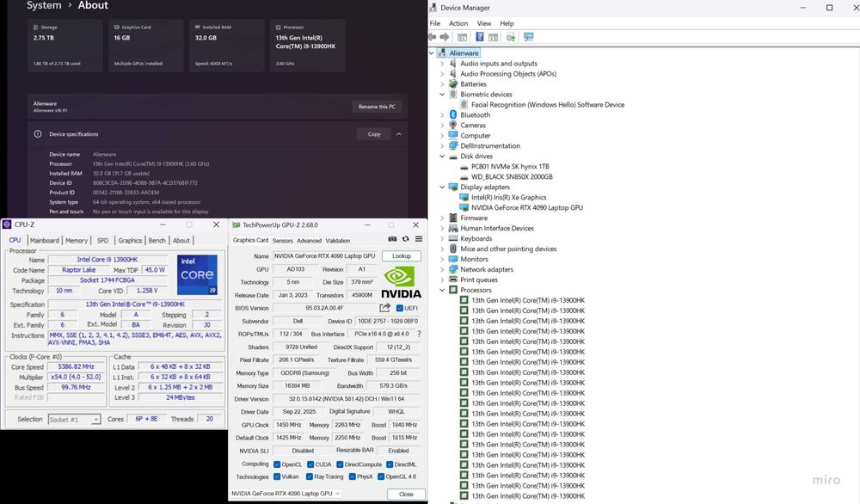Click the BIOS export share icon in GPU-Z
The image size is (860, 504).
tap(385, 308)
